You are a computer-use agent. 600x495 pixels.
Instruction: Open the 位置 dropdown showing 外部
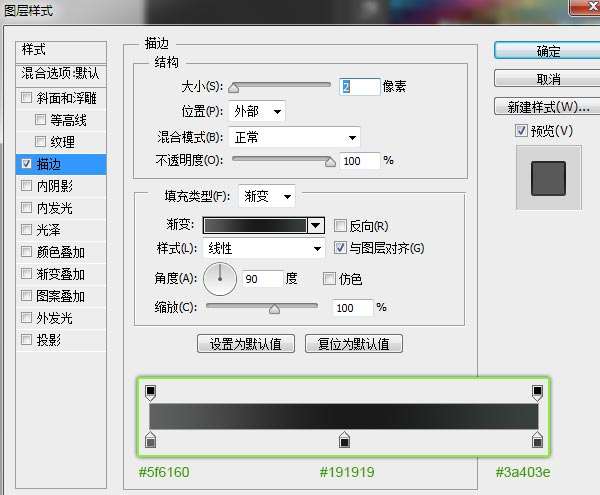tap(257, 112)
